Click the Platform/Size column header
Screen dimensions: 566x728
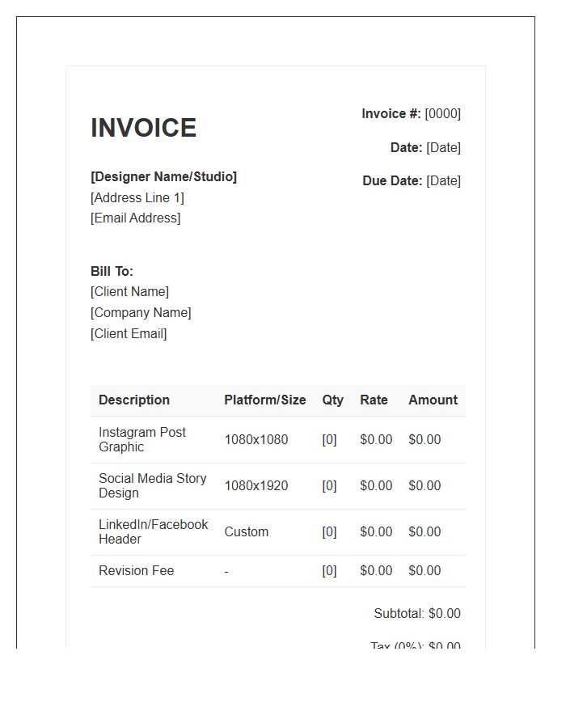click(x=265, y=400)
